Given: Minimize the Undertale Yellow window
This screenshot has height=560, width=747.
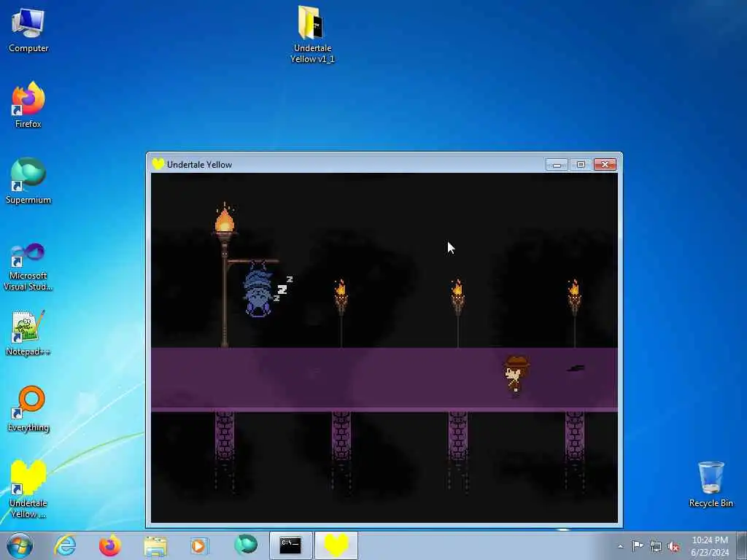Looking at the screenshot, I should [x=557, y=165].
